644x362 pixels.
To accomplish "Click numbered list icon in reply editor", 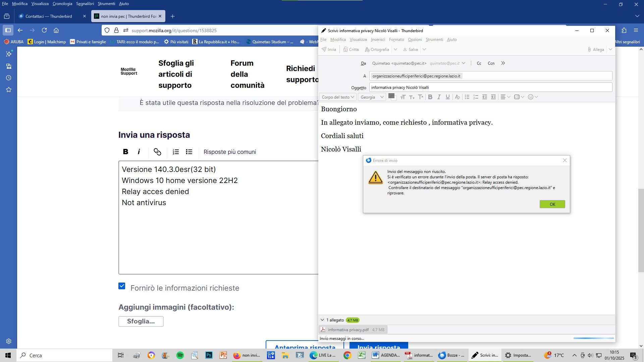I will (176, 152).
